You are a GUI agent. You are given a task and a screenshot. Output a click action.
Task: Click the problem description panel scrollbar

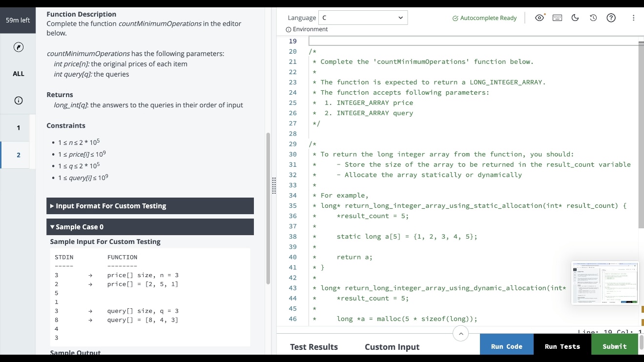click(268, 209)
